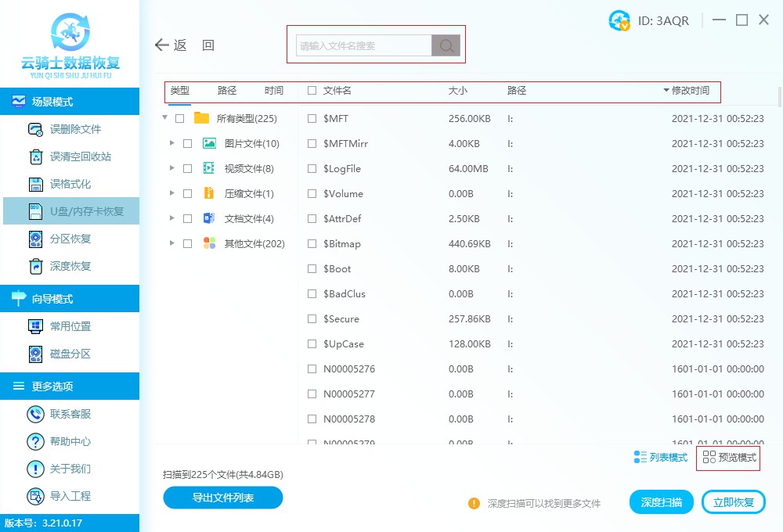Switch to the 路径 tab in the tree panel
The image size is (783, 532).
click(227, 90)
